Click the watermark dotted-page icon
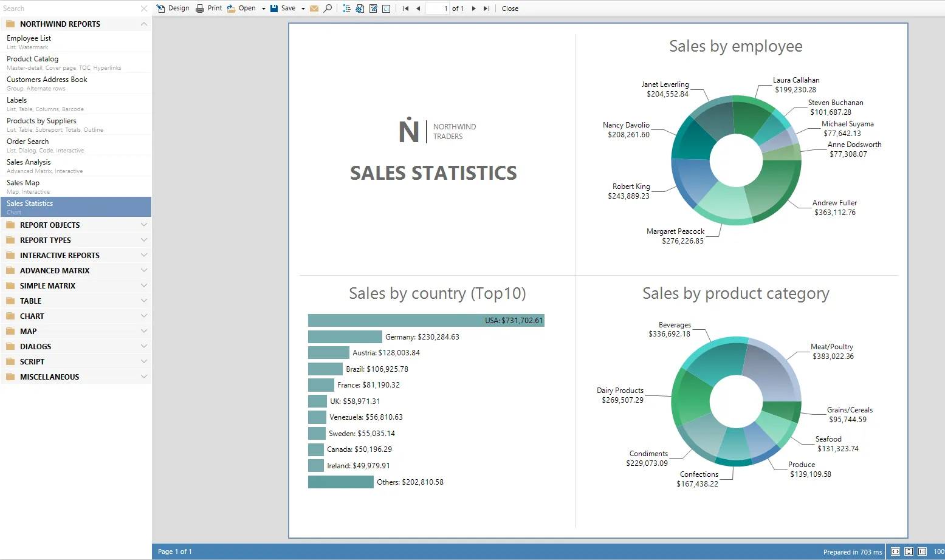 point(386,9)
